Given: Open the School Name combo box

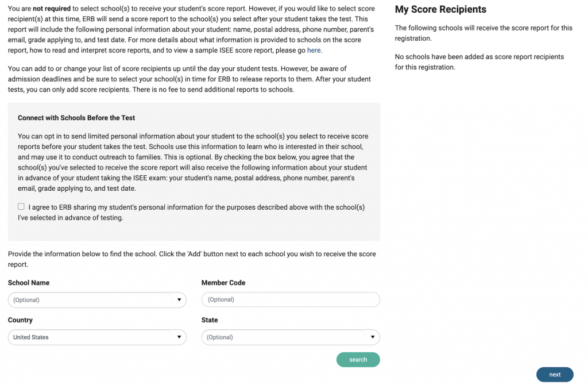Looking at the screenshot, I should click(92, 300).
